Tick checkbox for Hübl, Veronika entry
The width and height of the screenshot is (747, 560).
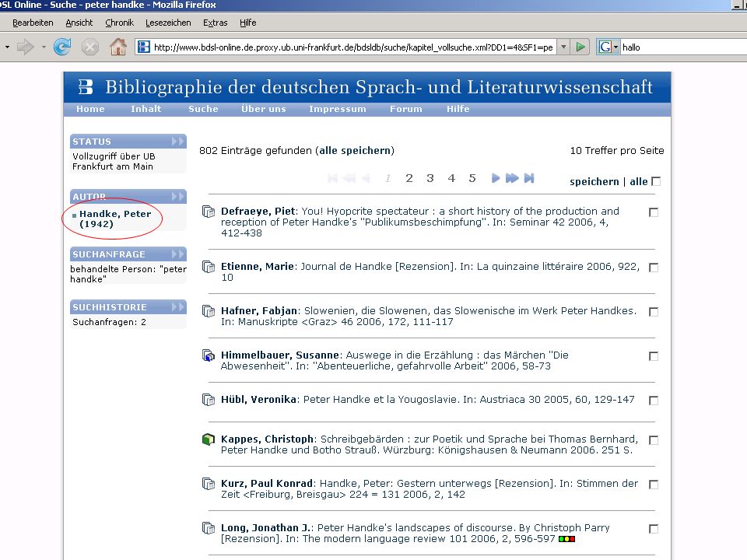[654, 401]
